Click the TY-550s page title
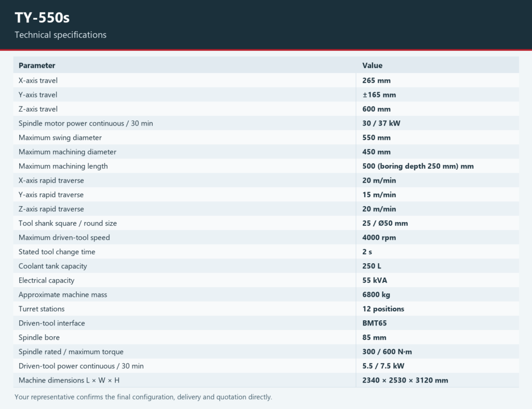 pyautogui.click(x=42, y=18)
